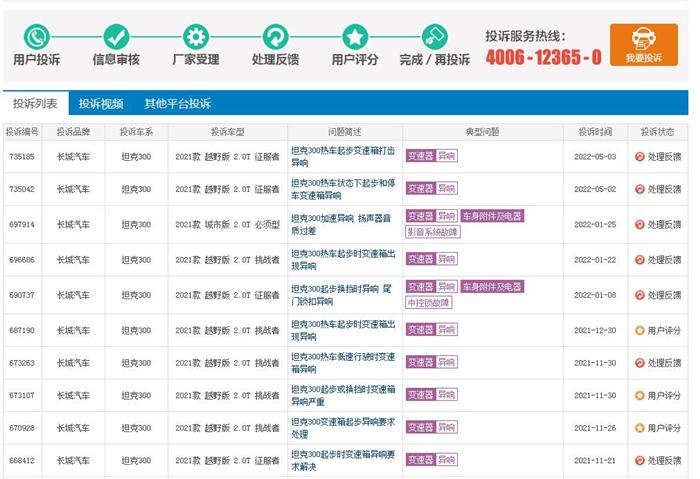700x479 pixels.
Task: Click the 处理反馈 status icon for complaint 668412
Action: [x=639, y=461]
